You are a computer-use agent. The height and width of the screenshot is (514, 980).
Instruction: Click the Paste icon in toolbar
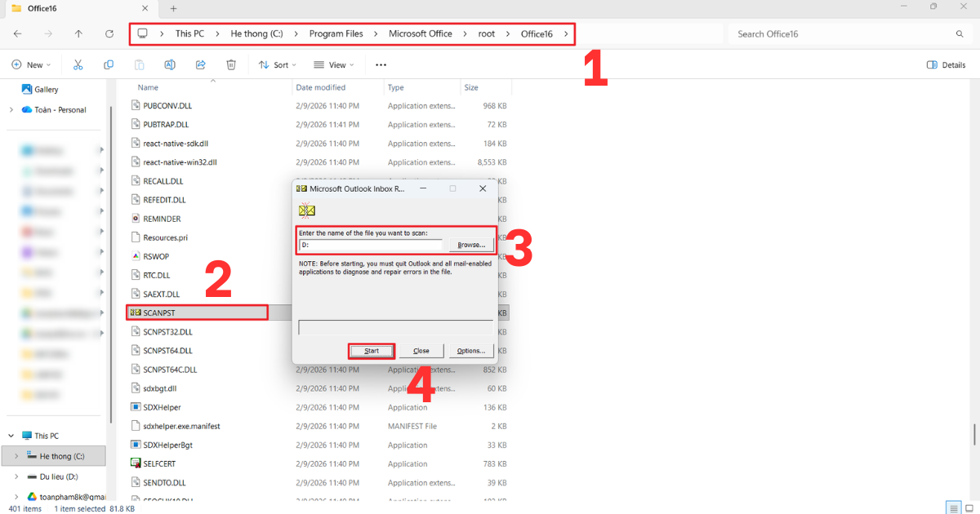(x=140, y=64)
